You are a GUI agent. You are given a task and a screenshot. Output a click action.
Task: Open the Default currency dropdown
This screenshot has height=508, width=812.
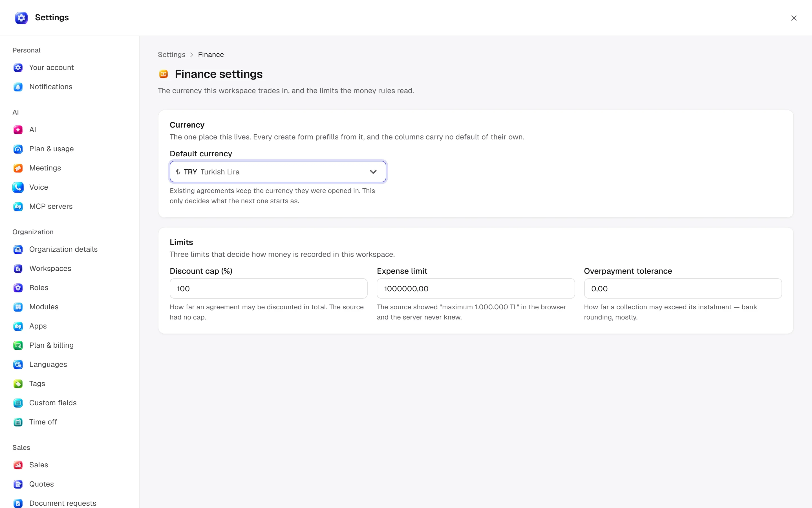pyautogui.click(x=278, y=172)
